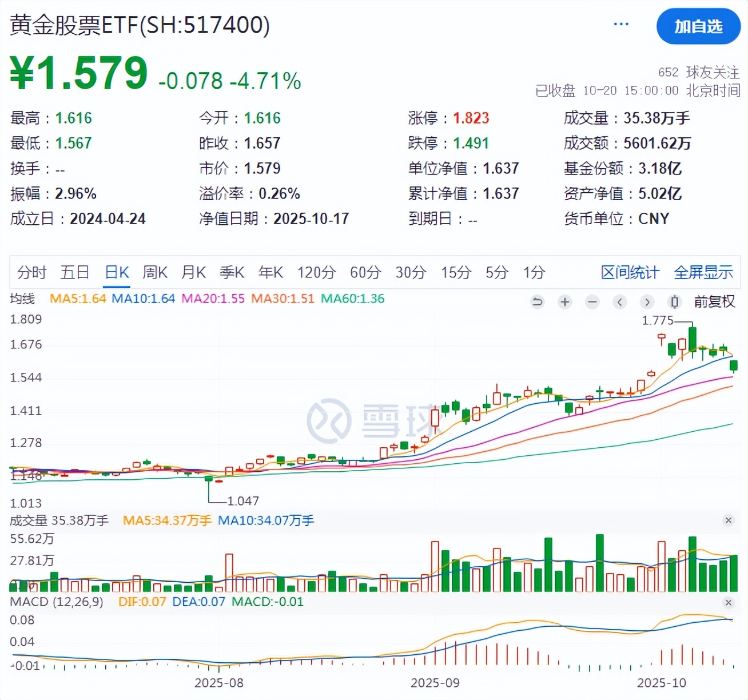Image resolution: width=748 pixels, height=700 pixels.
Task: Click the MA20:1.55 indicator label
Action: point(213,299)
